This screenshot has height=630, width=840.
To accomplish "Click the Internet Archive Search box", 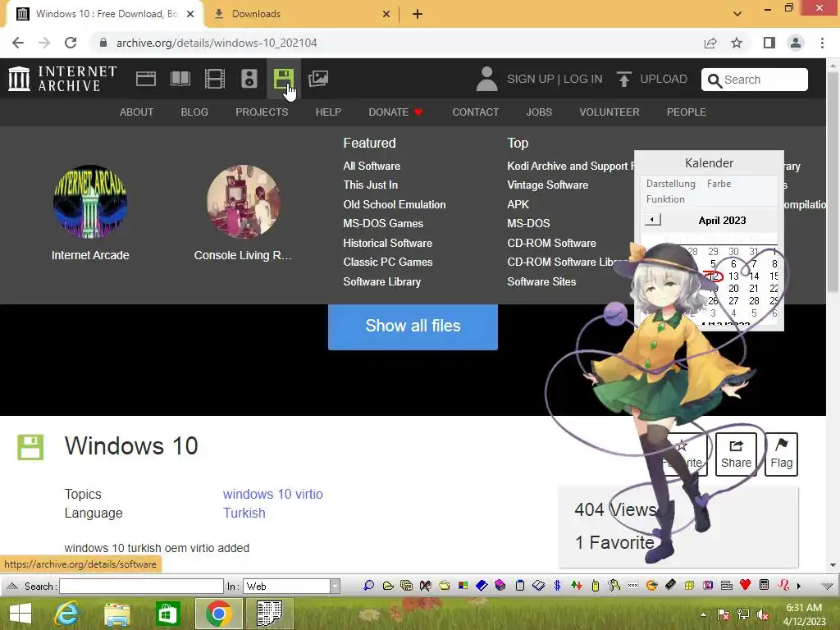I will click(x=755, y=80).
